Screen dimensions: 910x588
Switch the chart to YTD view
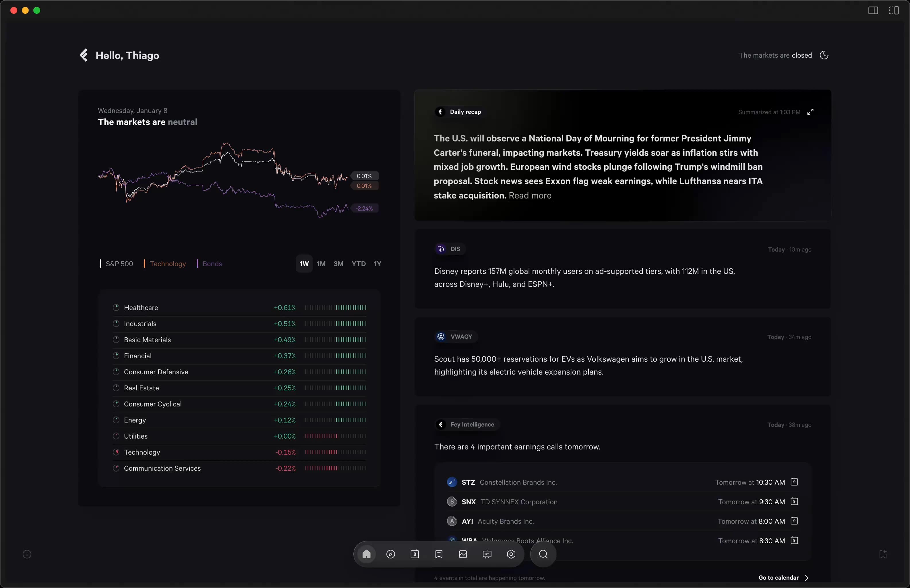[358, 264]
